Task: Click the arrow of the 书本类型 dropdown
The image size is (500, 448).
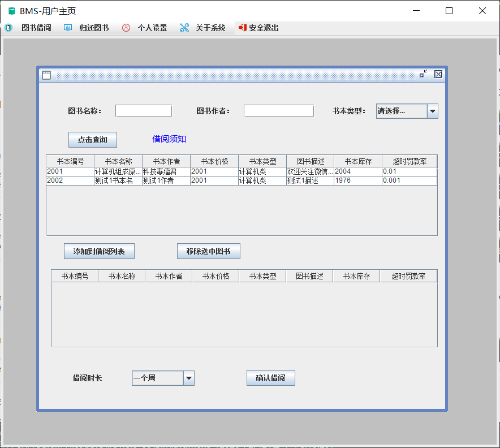Action: [432, 111]
